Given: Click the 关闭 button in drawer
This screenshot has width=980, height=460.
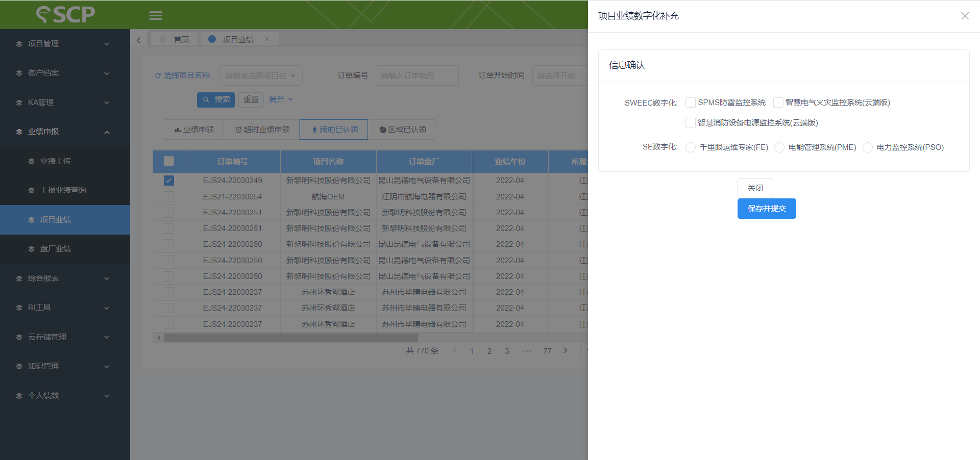Looking at the screenshot, I should coord(755,188).
